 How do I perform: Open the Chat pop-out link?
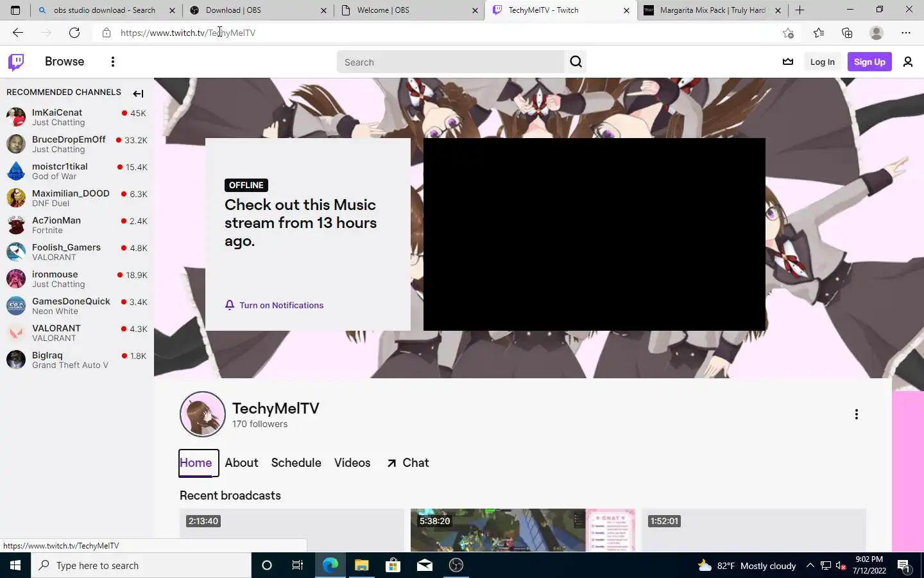pos(408,463)
